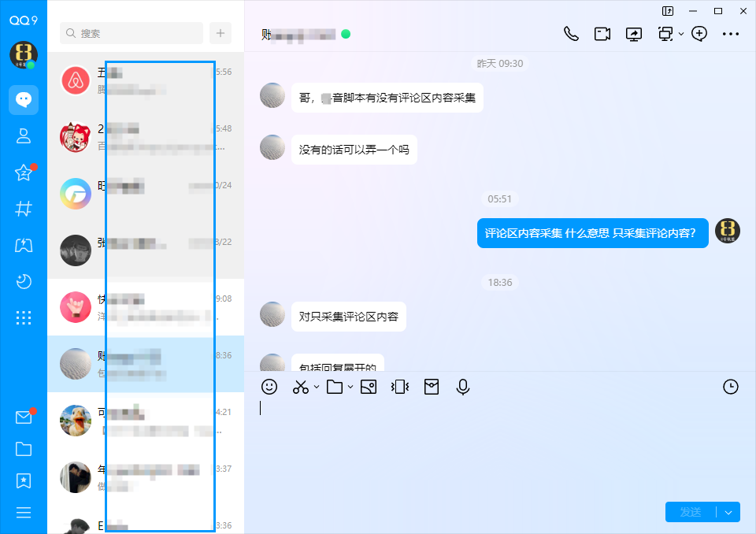Open chat message history clock
756x534 pixels.
731,387
